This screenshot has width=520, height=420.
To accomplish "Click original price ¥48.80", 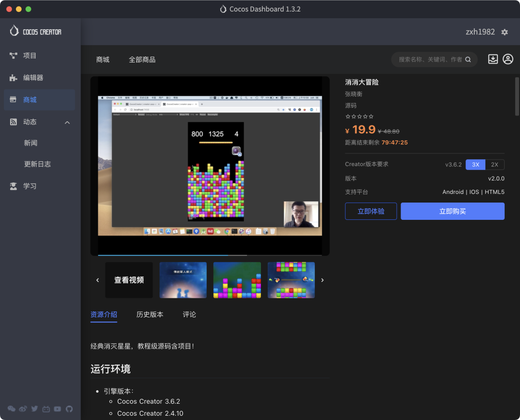I will (389, 131).
